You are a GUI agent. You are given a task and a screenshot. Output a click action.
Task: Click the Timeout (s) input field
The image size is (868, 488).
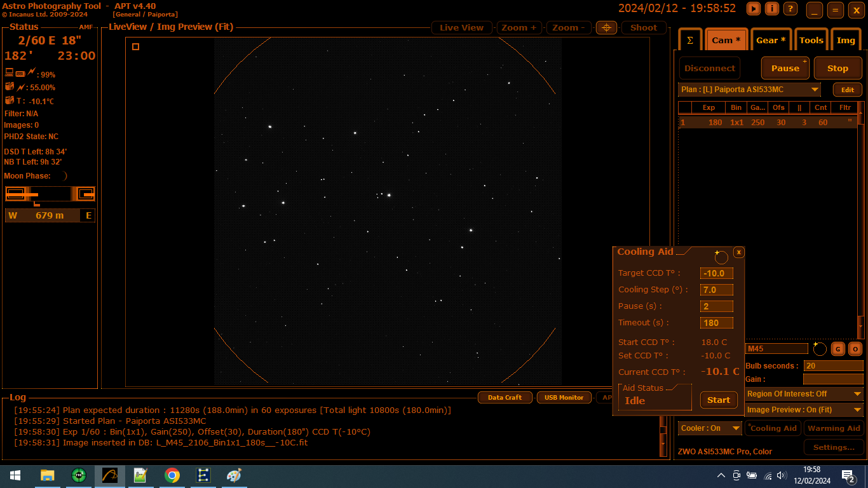717,323
